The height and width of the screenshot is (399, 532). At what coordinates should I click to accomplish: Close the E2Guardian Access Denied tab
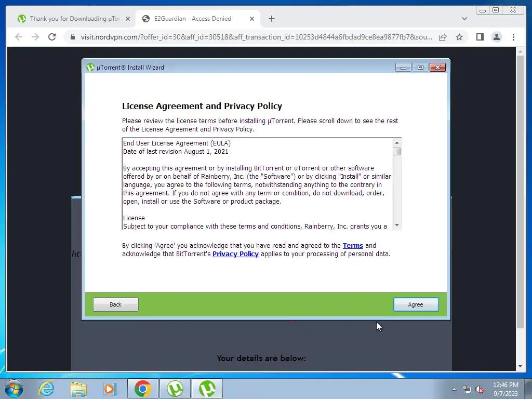point(252,19)
